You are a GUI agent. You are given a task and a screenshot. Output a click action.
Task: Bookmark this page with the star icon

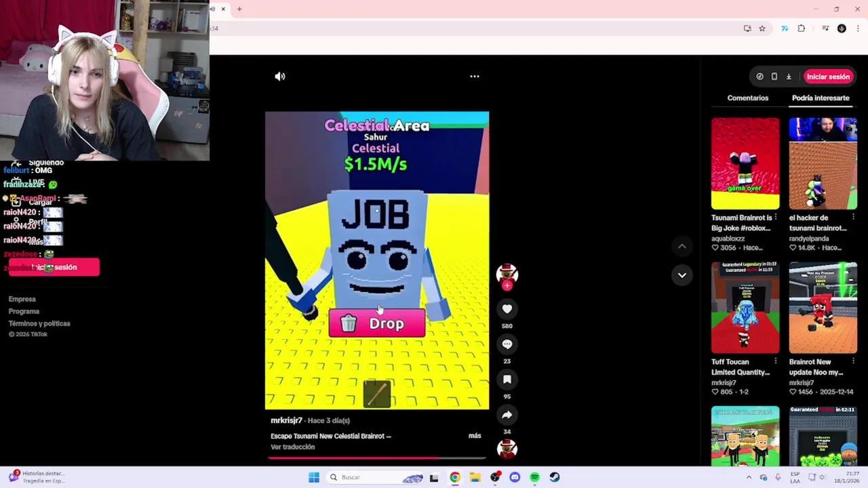coord(762,28)
